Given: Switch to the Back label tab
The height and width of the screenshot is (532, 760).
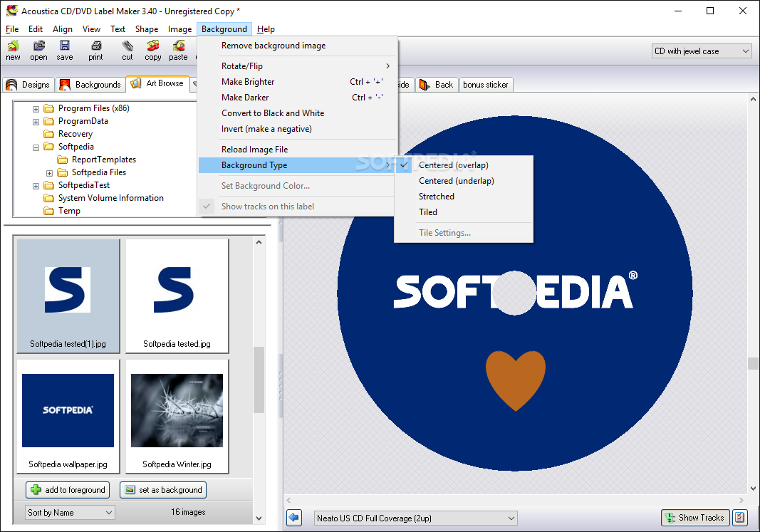Looking at the screenshot, I should coord(437,84).
